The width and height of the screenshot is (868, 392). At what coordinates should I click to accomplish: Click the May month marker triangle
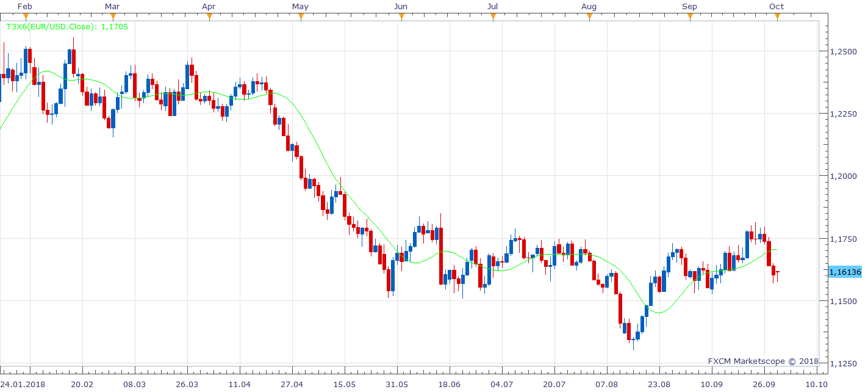tap(300, 17)
